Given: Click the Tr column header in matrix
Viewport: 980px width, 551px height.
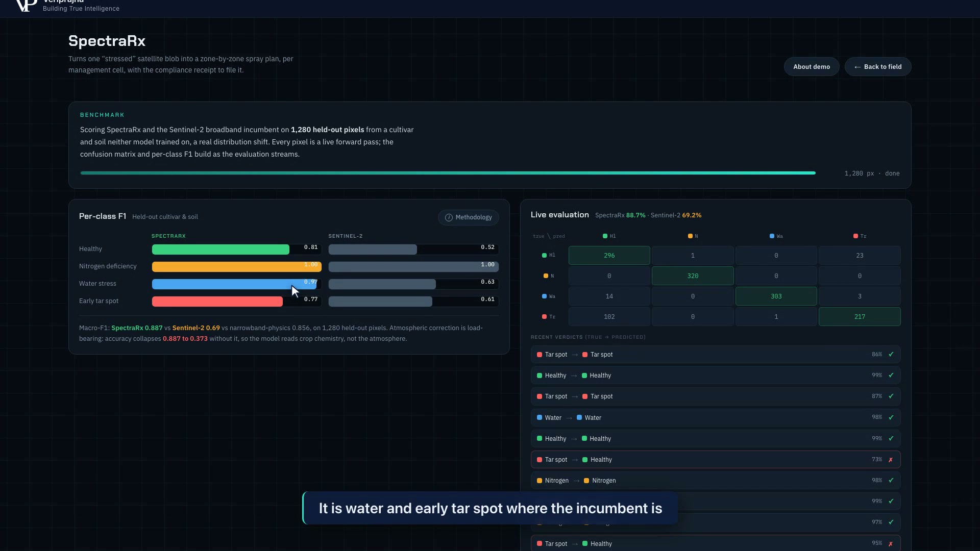Looking at the screenshot, I should click(x=860, y=236).
